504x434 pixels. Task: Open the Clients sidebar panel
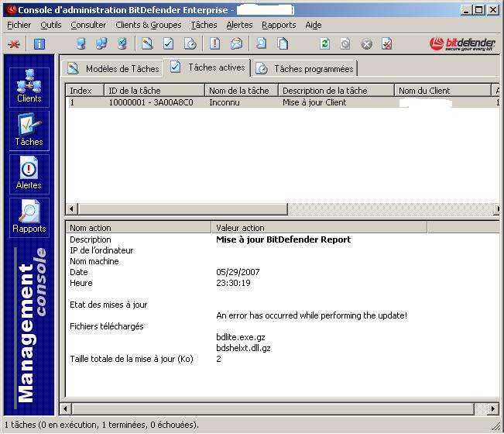point(29,87)
